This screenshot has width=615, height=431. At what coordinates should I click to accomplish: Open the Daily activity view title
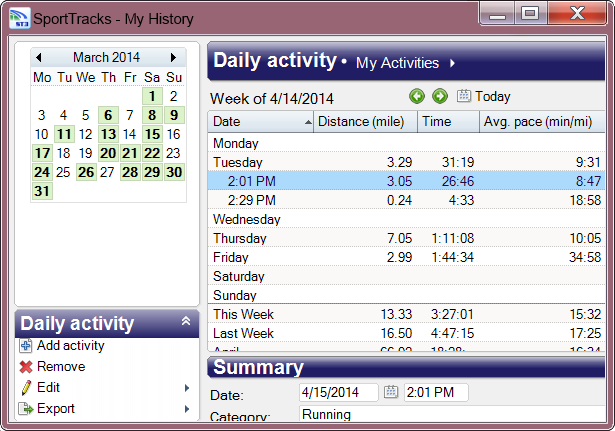tap(275, 61)
